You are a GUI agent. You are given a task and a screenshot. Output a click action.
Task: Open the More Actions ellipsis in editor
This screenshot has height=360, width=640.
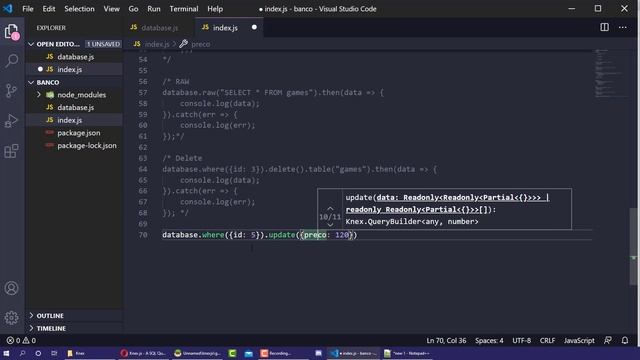pyautogui.click(x=622, y=27)
